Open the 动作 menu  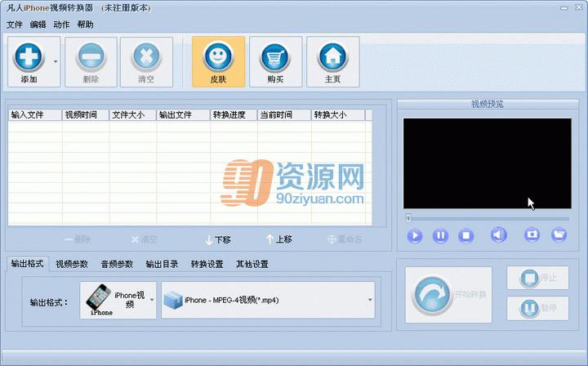(61, 25)
